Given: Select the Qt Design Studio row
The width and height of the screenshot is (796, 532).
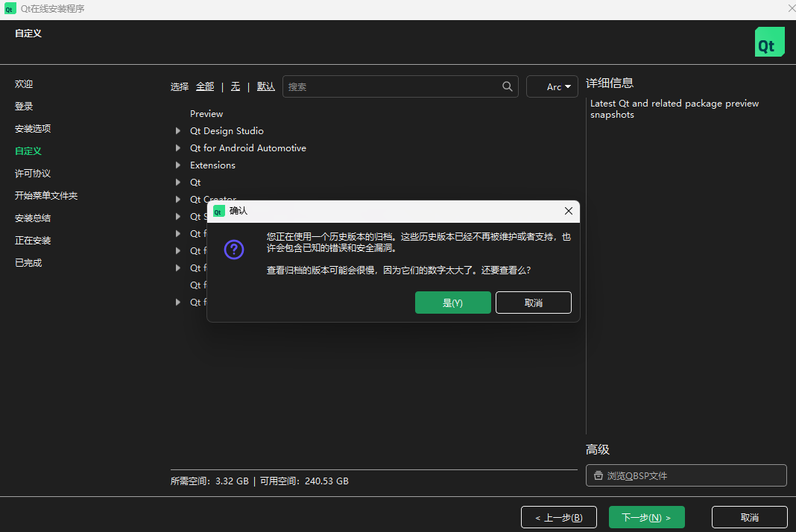Looking at the screenshot, I should (x=227, y=131).
